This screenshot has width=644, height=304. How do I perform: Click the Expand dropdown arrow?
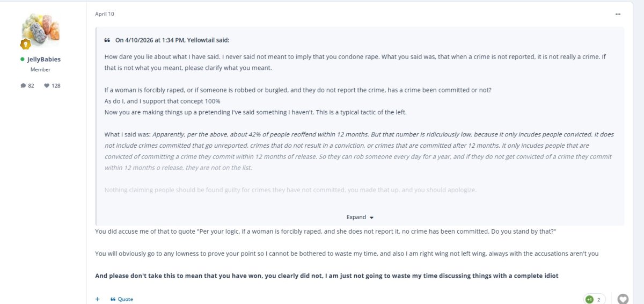[371, 218]
